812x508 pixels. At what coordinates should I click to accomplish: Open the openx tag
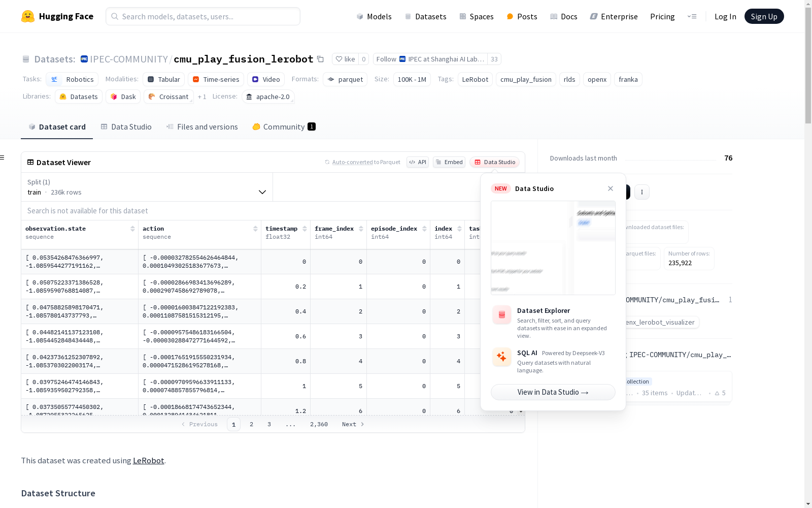tap(597, 79)
